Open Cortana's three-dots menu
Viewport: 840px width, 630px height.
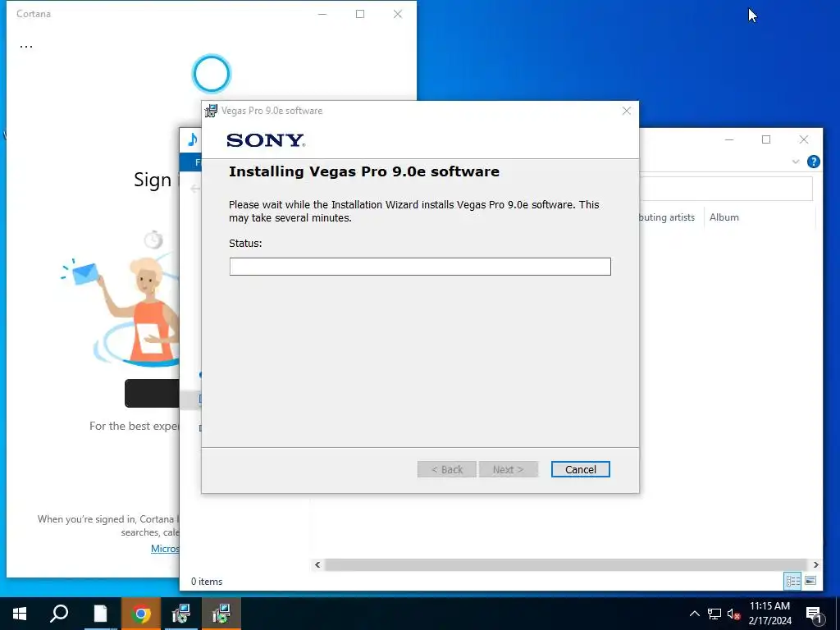(x=26, y=47)
